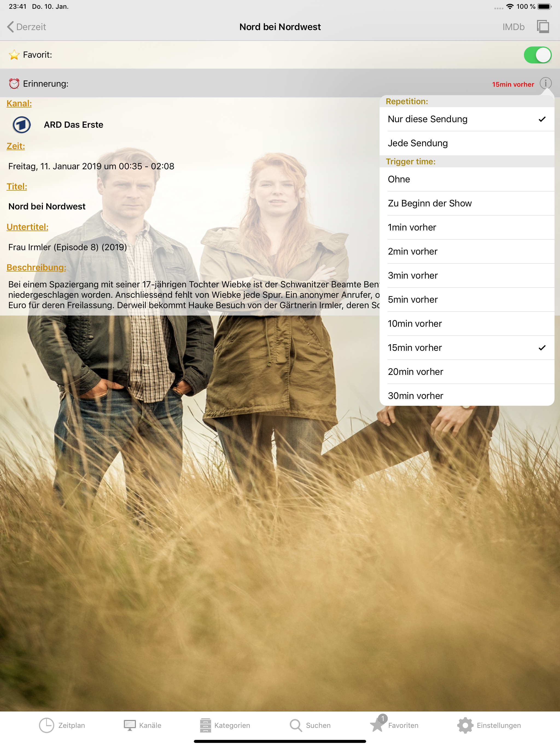Open the reminder info icon

click(x=545, y=83)
